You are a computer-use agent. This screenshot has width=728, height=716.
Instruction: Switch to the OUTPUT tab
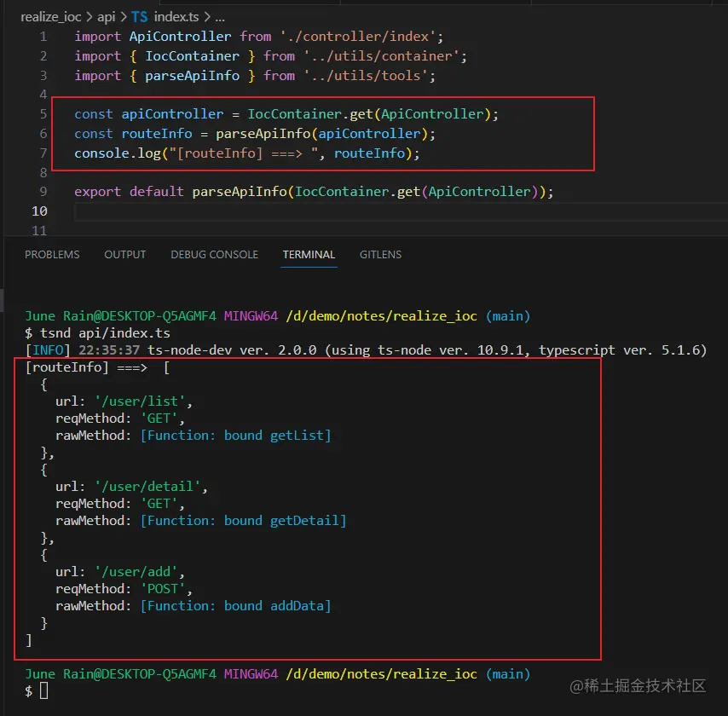tap(125, 255)
